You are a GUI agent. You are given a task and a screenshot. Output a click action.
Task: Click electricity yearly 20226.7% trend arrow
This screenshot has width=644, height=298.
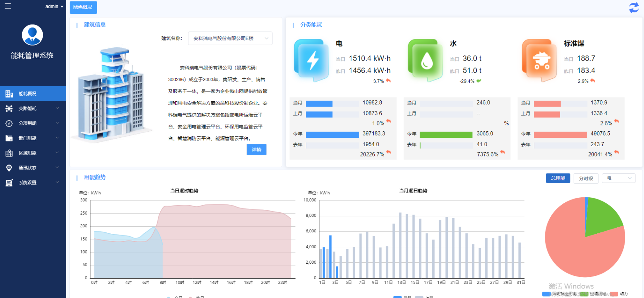(389, 152)
